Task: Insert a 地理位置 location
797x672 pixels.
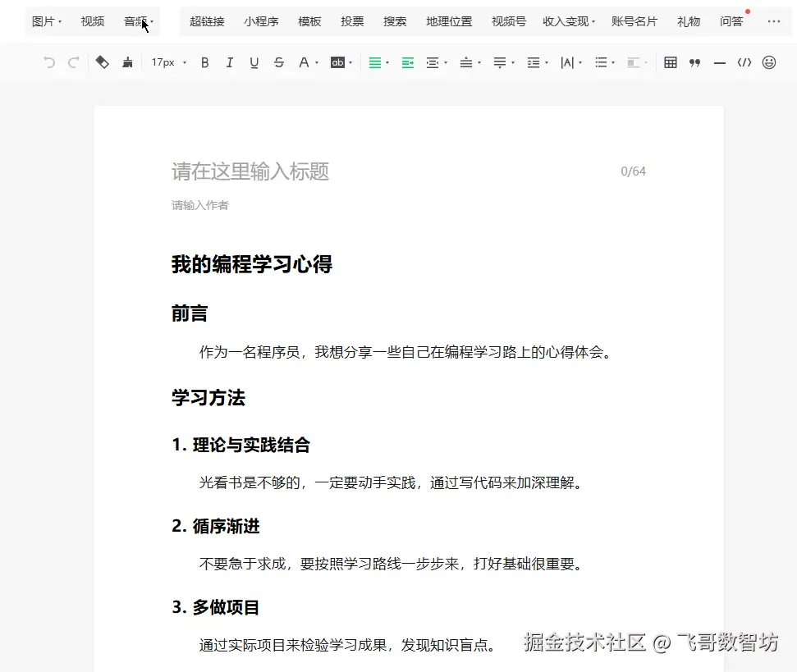Action: click(449, 21)
